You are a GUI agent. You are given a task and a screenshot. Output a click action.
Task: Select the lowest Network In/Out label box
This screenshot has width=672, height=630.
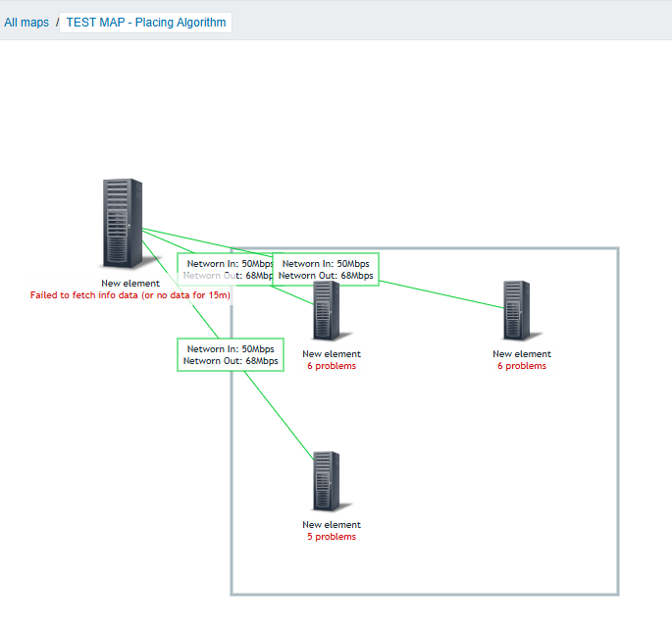(231, 354)
